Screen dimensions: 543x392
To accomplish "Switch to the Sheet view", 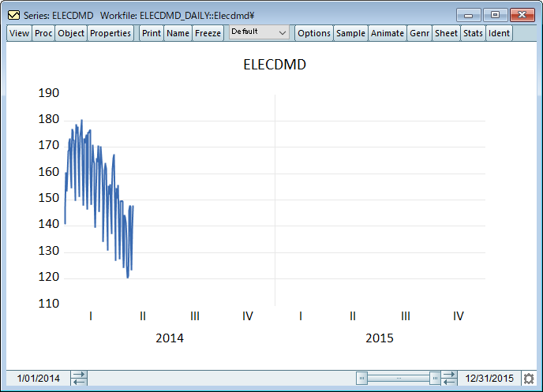I will 446,33.
